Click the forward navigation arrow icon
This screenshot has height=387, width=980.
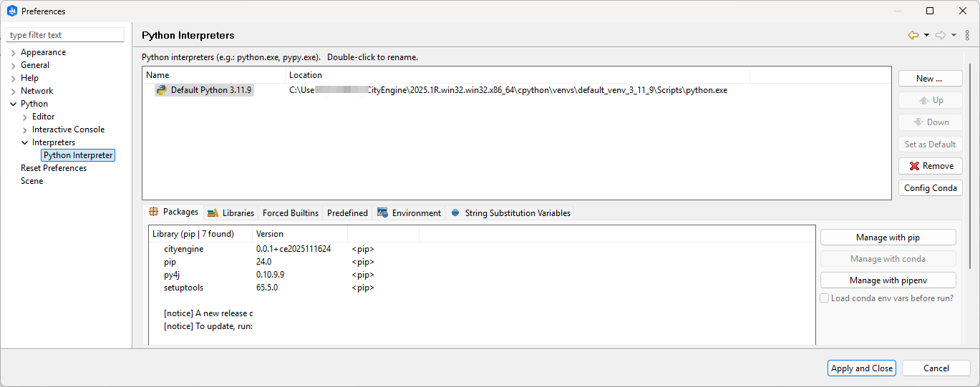tap(940, 35)
